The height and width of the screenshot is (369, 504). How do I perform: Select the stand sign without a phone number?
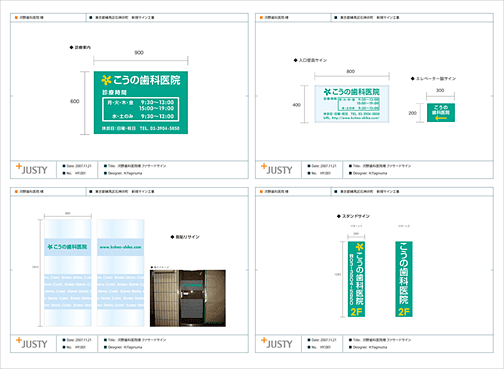(404, 279)
